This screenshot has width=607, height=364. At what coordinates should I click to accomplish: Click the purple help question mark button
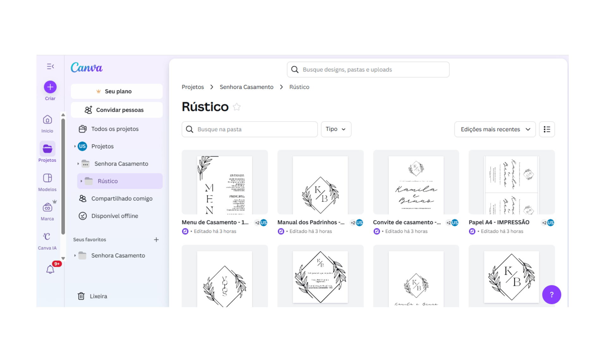pos(551,294)
